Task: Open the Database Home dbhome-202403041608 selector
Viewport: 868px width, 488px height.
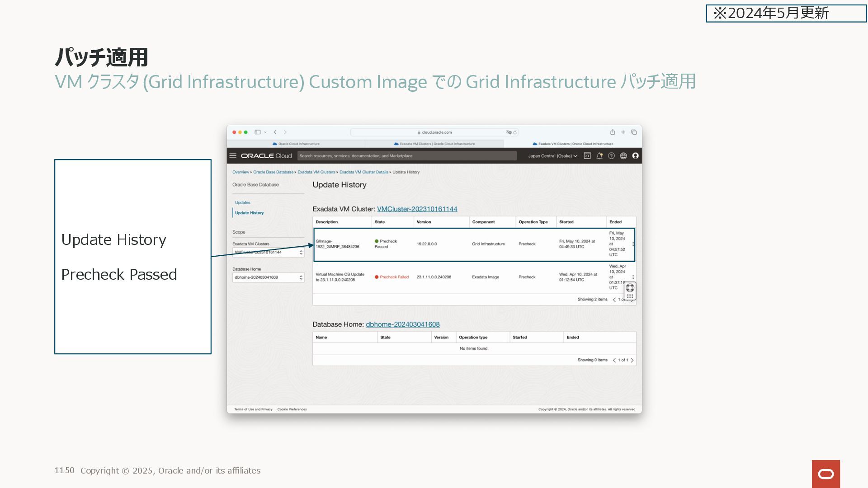Action: tap(268, 277)
